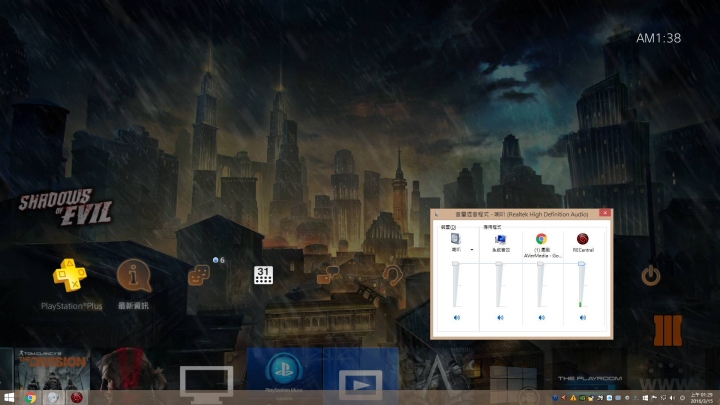720x405 pixels.
Task: Click the yellow warning triangle tray icon
Action: (573, 398)
